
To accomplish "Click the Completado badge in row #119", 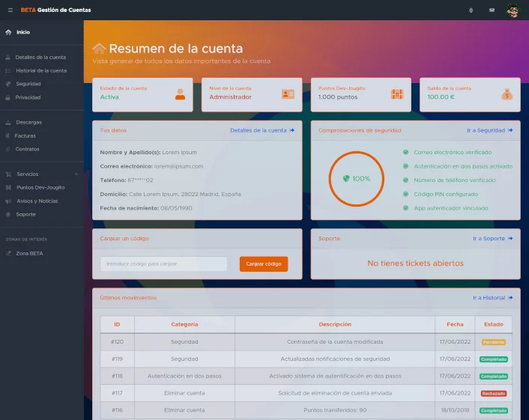I will [x=494, y=359].
